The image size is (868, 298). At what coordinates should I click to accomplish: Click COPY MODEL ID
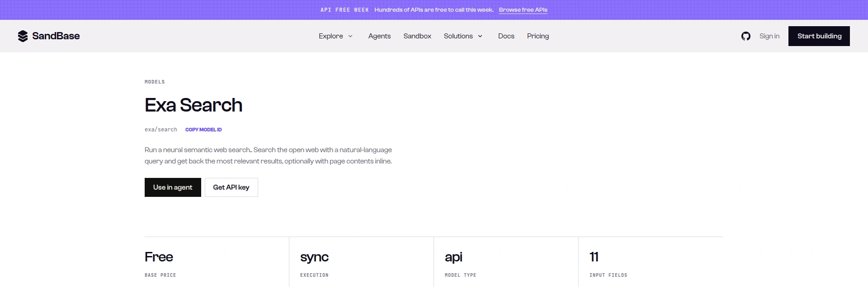[x=203, y=130]
